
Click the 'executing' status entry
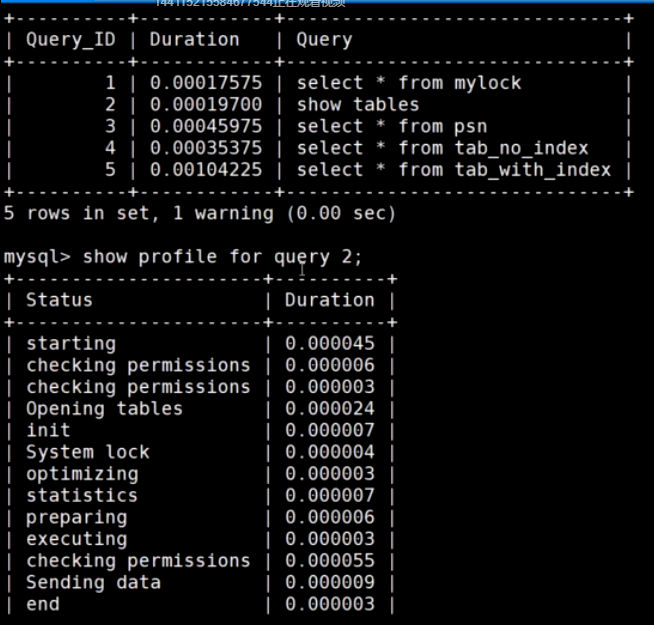pos(76,539)
